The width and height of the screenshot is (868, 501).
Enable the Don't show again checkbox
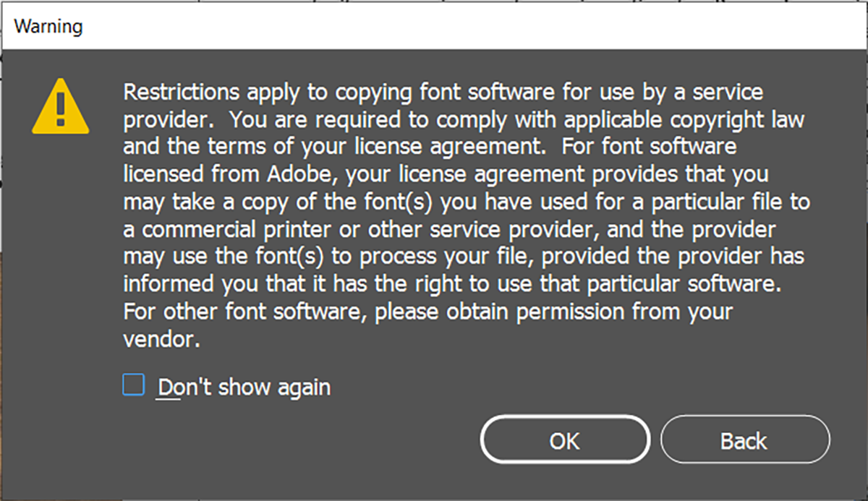point(133,385)
